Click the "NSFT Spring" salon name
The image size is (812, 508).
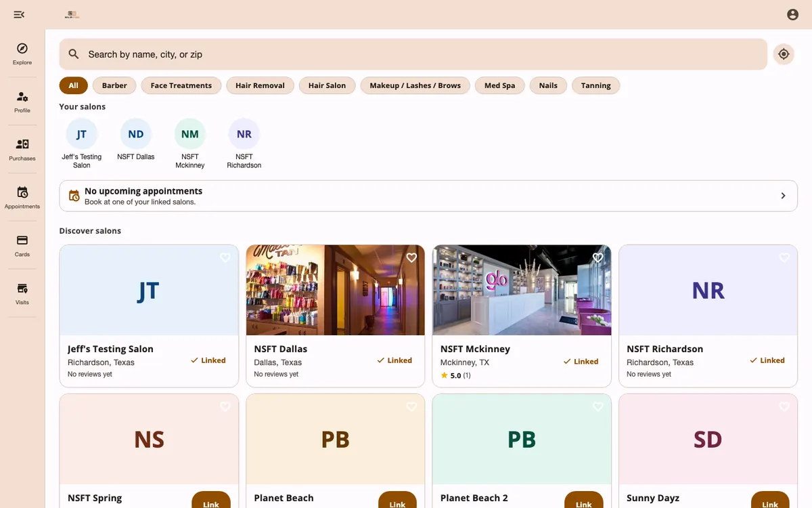click(x=95, y=498)
